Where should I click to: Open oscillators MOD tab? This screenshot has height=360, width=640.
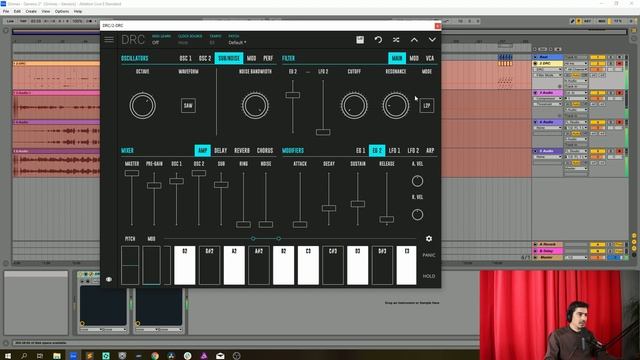coord(251,58)
